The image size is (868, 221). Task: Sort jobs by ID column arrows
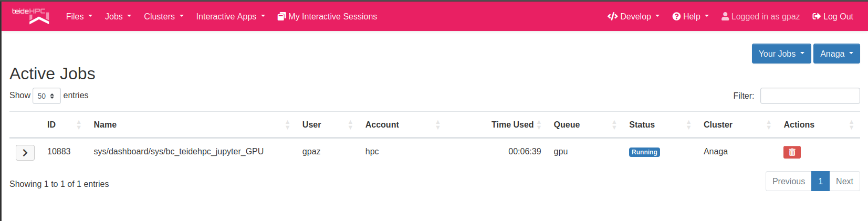click(x=79, y=125)
